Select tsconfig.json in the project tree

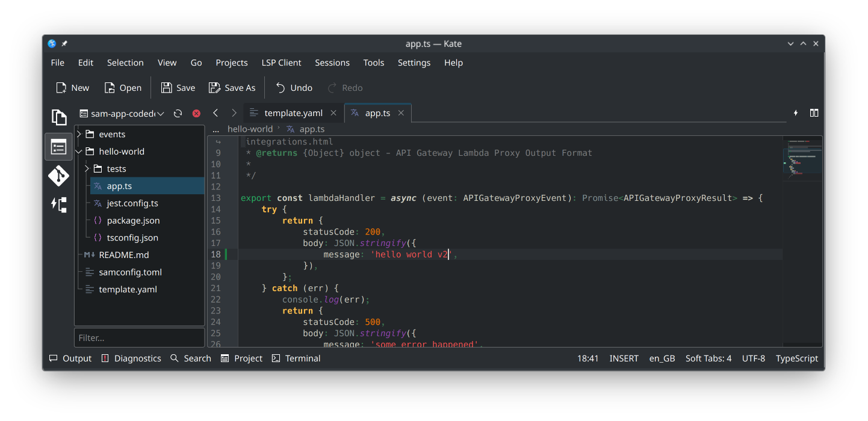coord(132,238)
